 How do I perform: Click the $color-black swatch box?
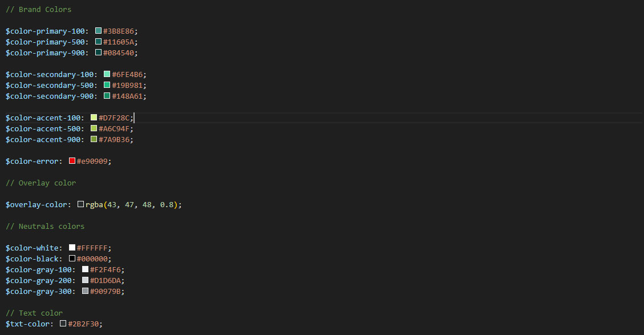pyautogui.click(x=72, y=259)
